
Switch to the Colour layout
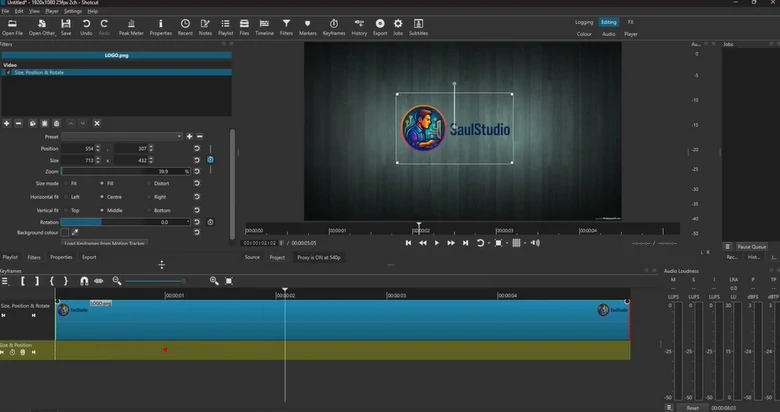(584, 34)
